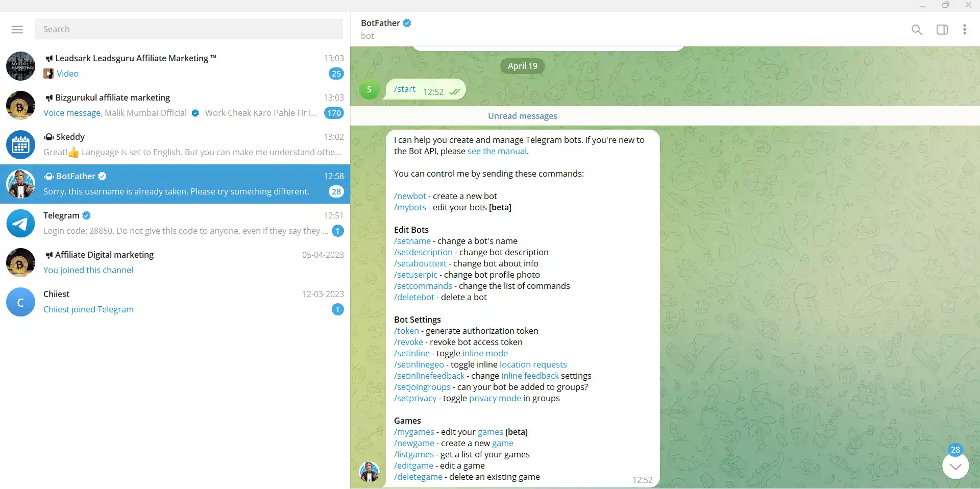This screenshot has width=980, height=489.
Task: Send the /newbot command link
Action: tap(410, 196)
